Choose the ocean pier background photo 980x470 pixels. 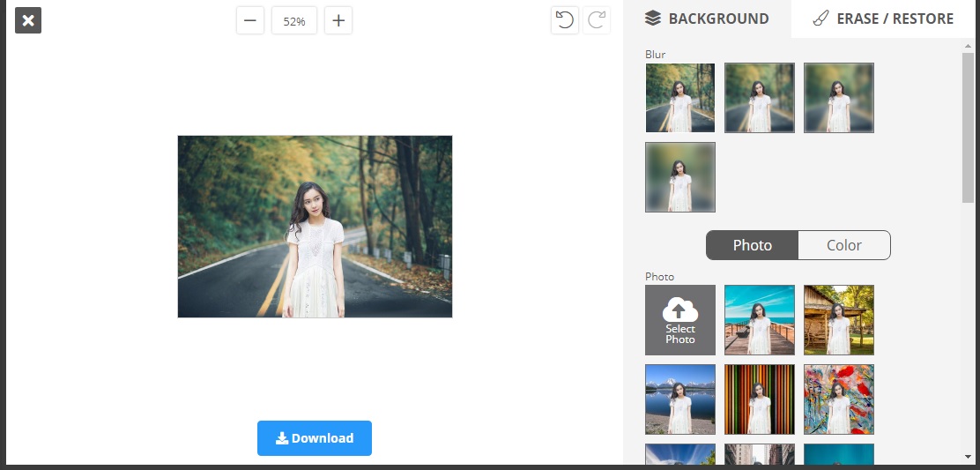click(x=760, y=320)
